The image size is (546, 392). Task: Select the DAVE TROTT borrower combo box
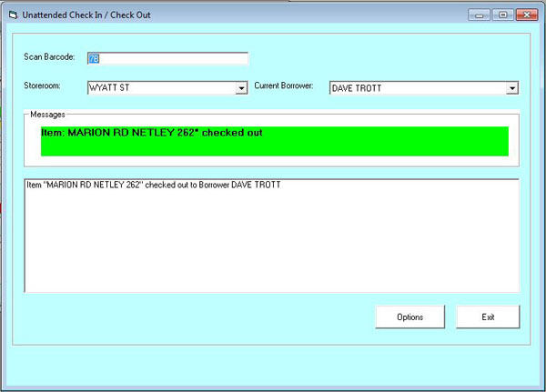pos(424,87)
